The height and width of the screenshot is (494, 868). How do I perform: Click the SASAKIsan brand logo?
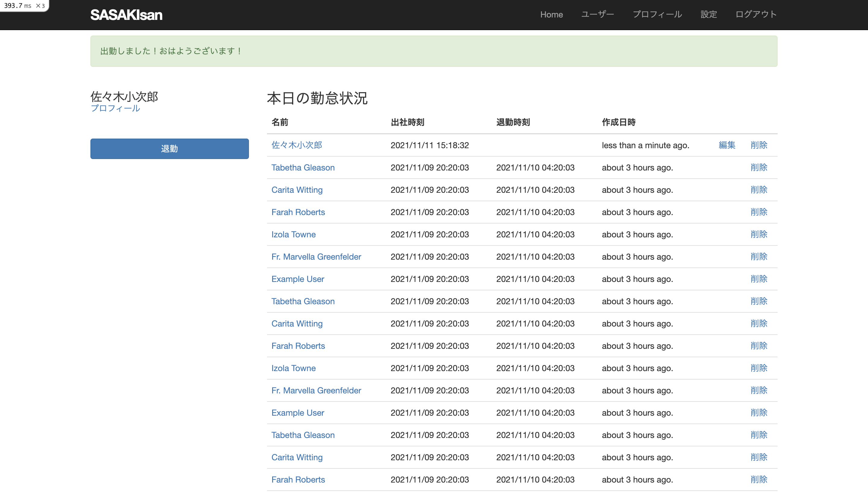coord(126,14)
